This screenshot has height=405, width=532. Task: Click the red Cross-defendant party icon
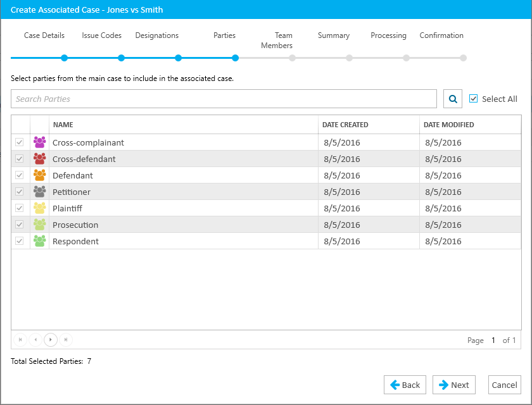pos(39,159)
